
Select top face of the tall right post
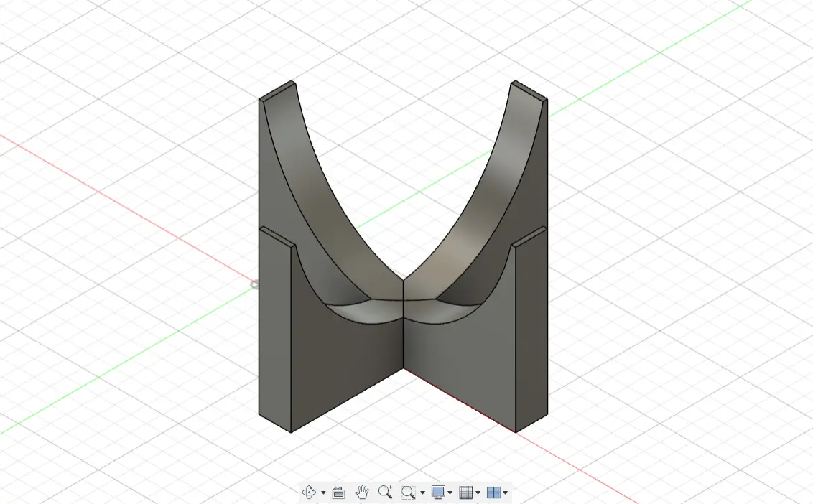click(529, 90)
